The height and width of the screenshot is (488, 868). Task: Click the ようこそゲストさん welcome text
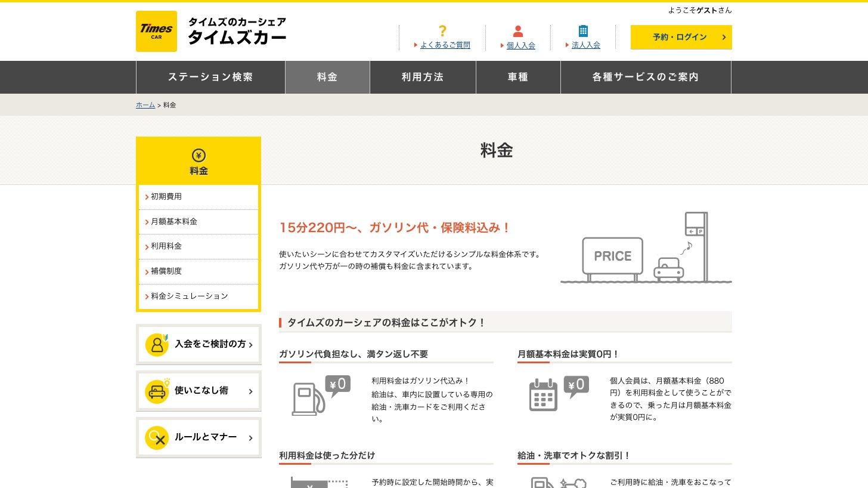click(x=700, y=10)
